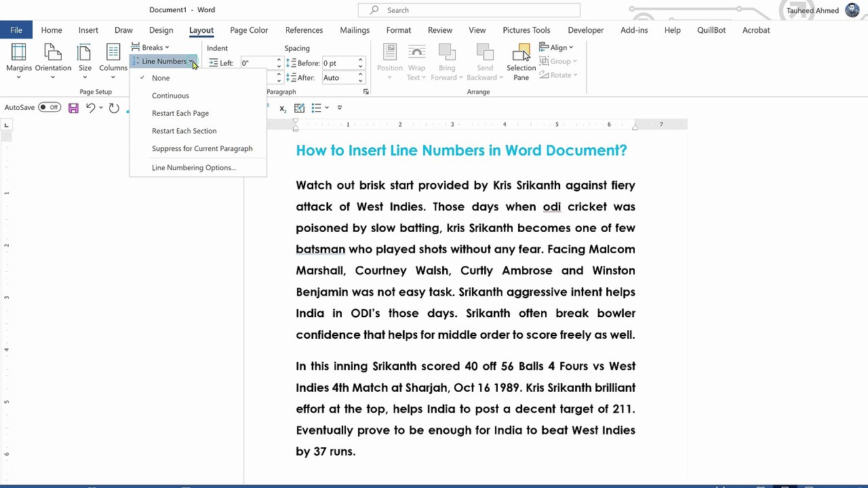Click the Spacing After input field

pyautogui.click(x=338, y=78)
